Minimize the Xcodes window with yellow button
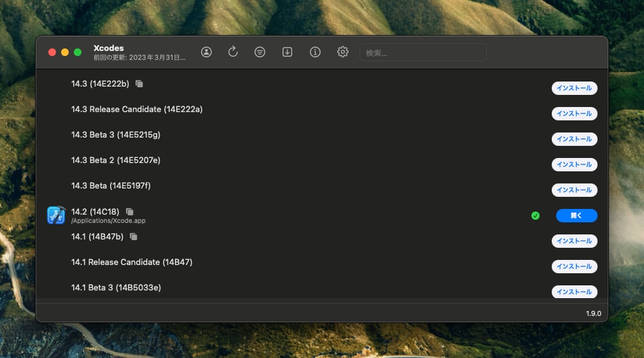The height and width of the screenshot is (358, 644). tap(65, 52)
